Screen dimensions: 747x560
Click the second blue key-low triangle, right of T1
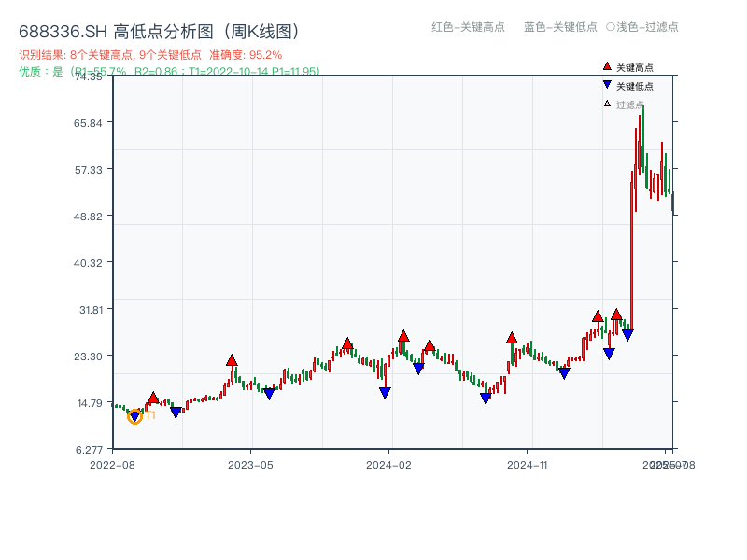tap(176, 413)
